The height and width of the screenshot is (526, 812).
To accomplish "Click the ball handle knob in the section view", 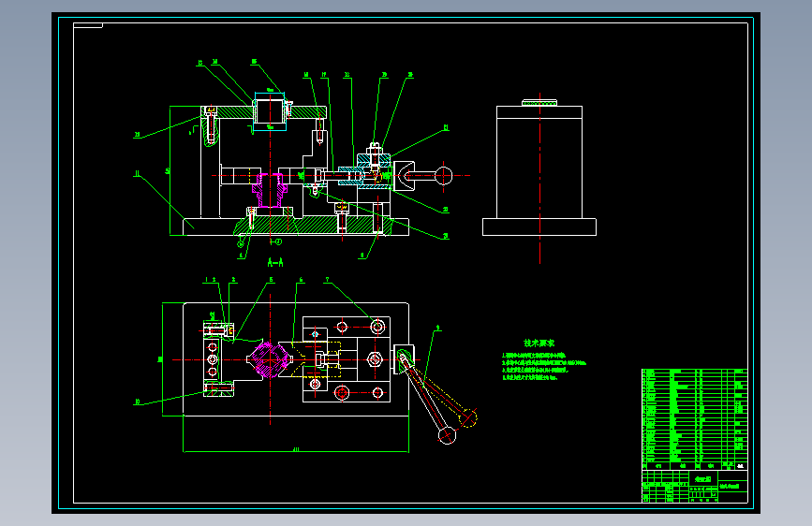I will 443,176.
